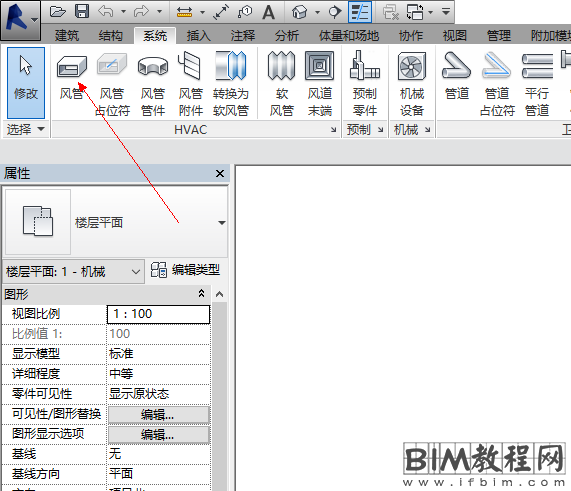Open 预制 panel settings launcher arrow
Screen dimensions: 571x491
[x=380, y=130]
